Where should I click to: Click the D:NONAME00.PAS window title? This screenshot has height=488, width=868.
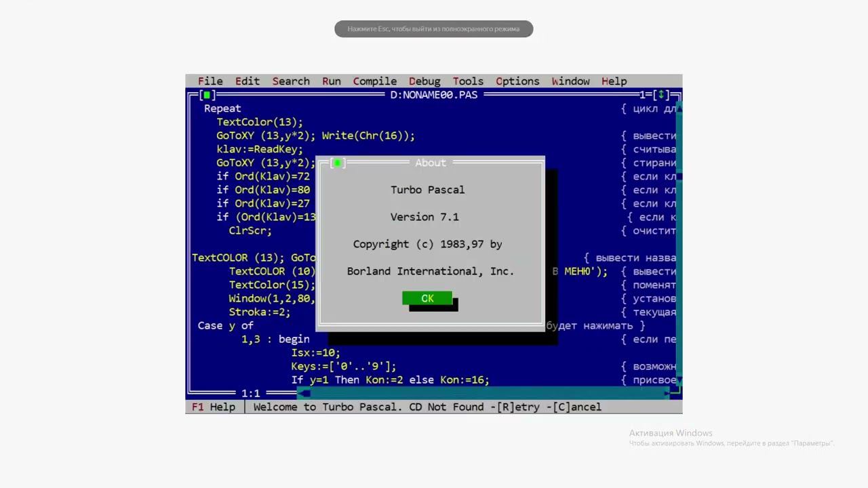[434, 95]
